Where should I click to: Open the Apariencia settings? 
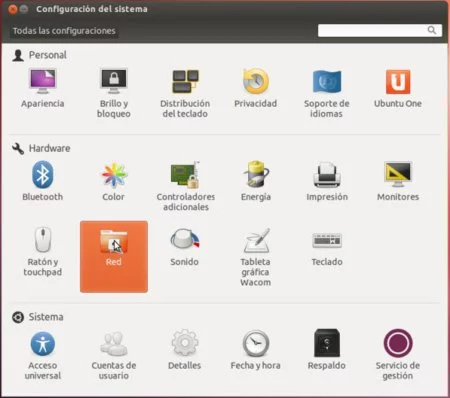[x=43, y=88]
